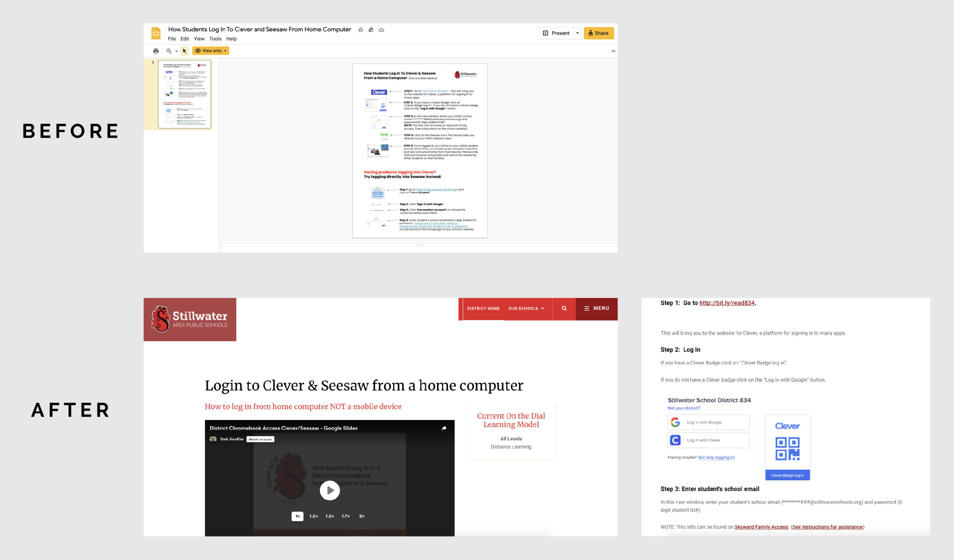Click the Watch on Loom button
The height and width of the screenshot is (560, 954).
click(x=260, y=439)
